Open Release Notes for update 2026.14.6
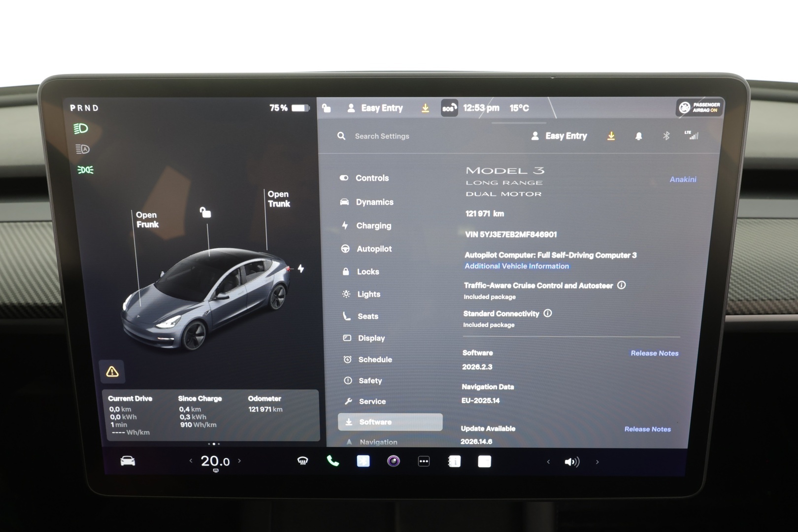 [x=647, y=429]
